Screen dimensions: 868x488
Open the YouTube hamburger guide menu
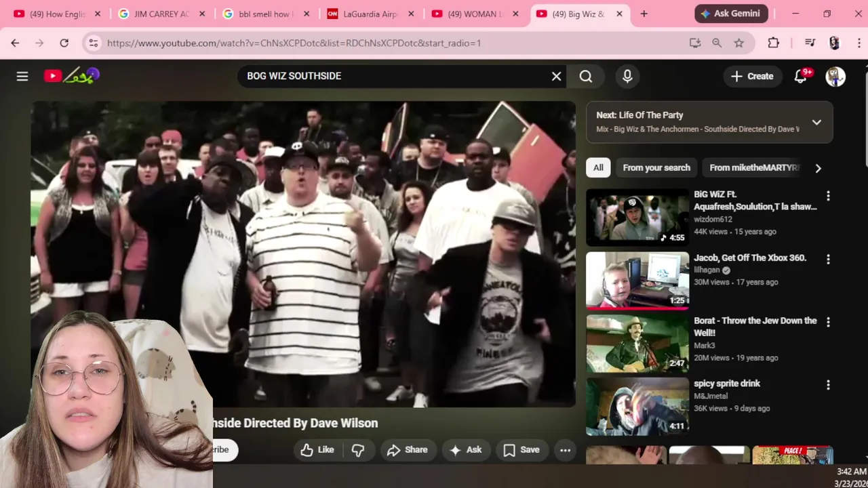pos(22,76)
